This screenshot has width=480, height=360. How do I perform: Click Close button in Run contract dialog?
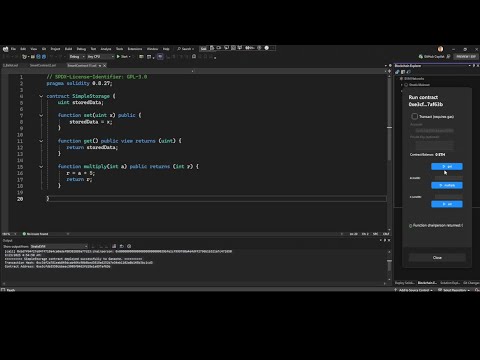437,258
